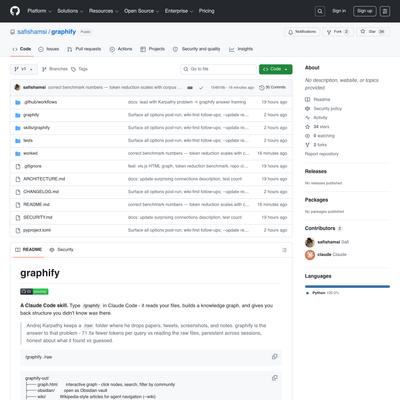This screenshot has height=400, width=400.
Task: Open the graphify repository name link
Action: point(64,32)
